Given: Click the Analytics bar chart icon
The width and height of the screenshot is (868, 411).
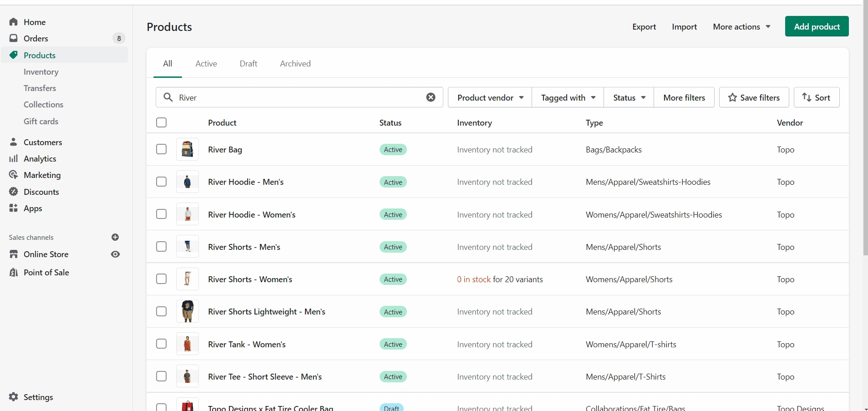Looking at the screenshot, I should pos(14,158).
